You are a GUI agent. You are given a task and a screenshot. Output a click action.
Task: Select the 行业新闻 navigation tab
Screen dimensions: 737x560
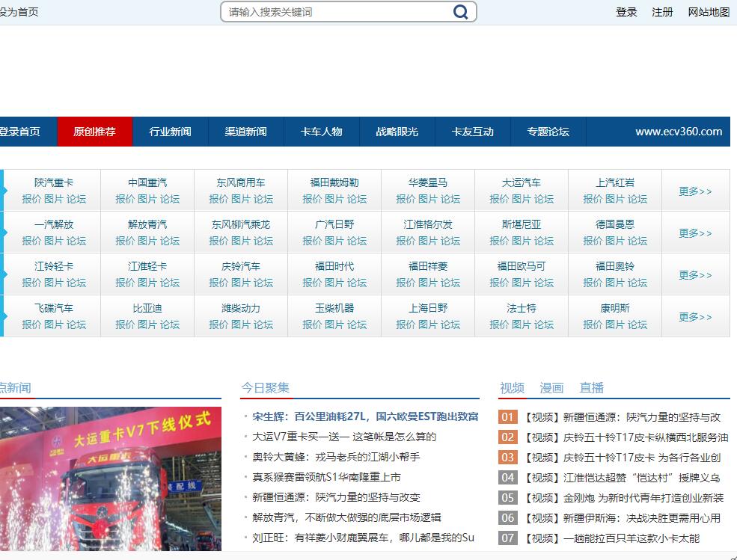pos(170,132)
